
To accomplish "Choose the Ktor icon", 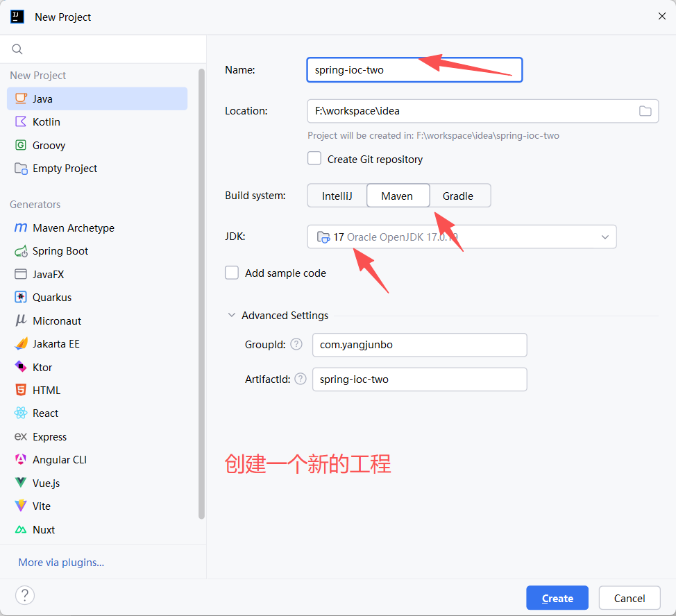I will tap(21, 366).
